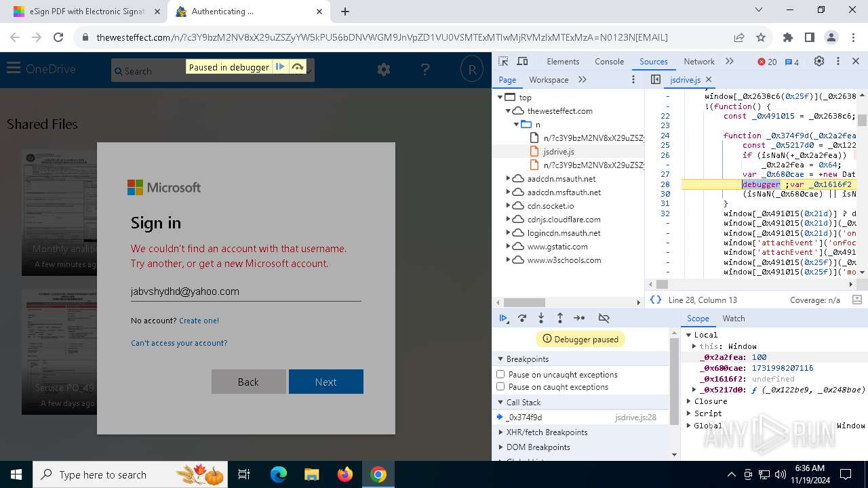Open the Watch tab
This screenshot has width=868, height=488.
click(x=734, y=319)
